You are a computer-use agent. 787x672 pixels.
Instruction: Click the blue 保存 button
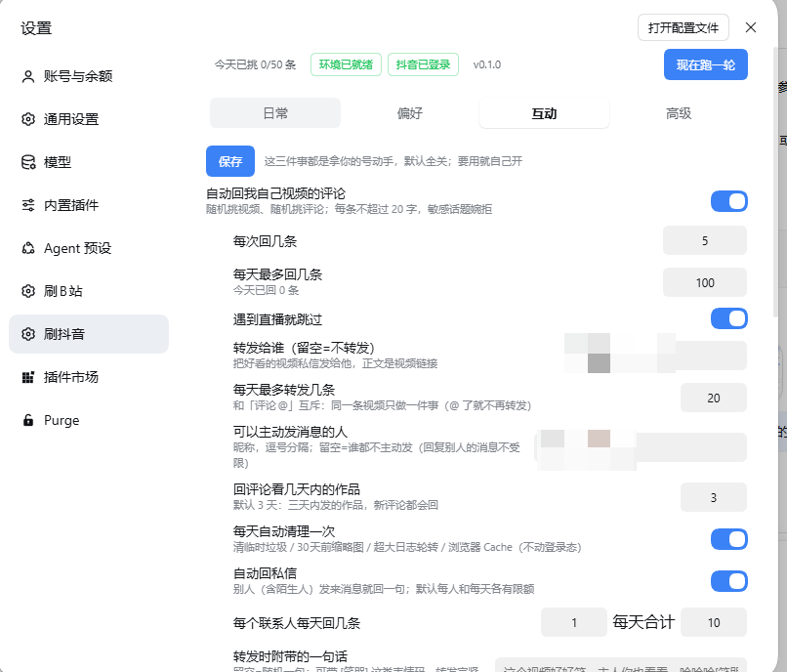coord(230,161)
